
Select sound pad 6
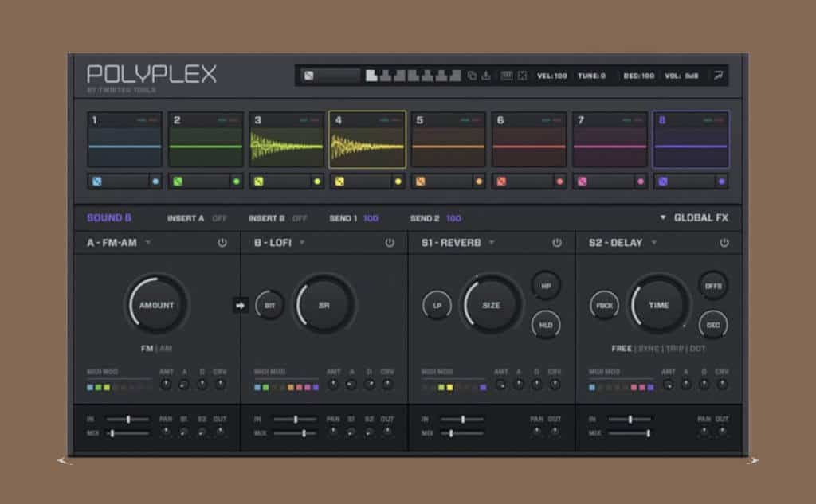pos(529,139)
